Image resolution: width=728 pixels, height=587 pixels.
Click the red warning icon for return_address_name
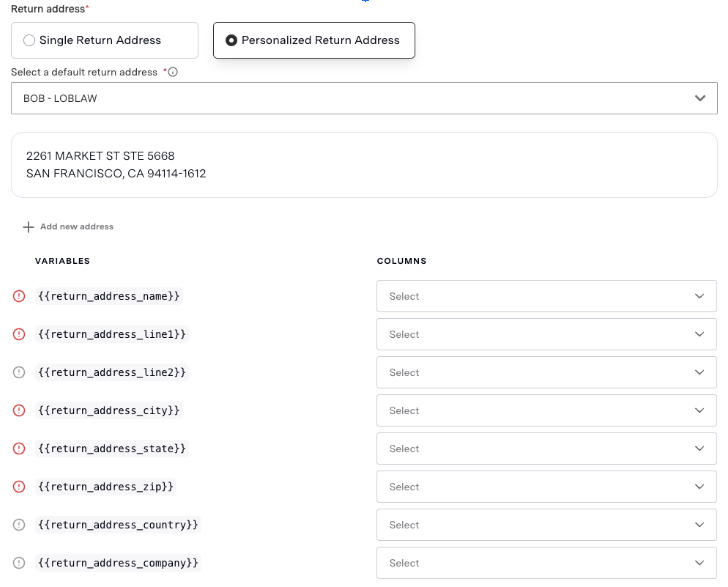(19, 296)
